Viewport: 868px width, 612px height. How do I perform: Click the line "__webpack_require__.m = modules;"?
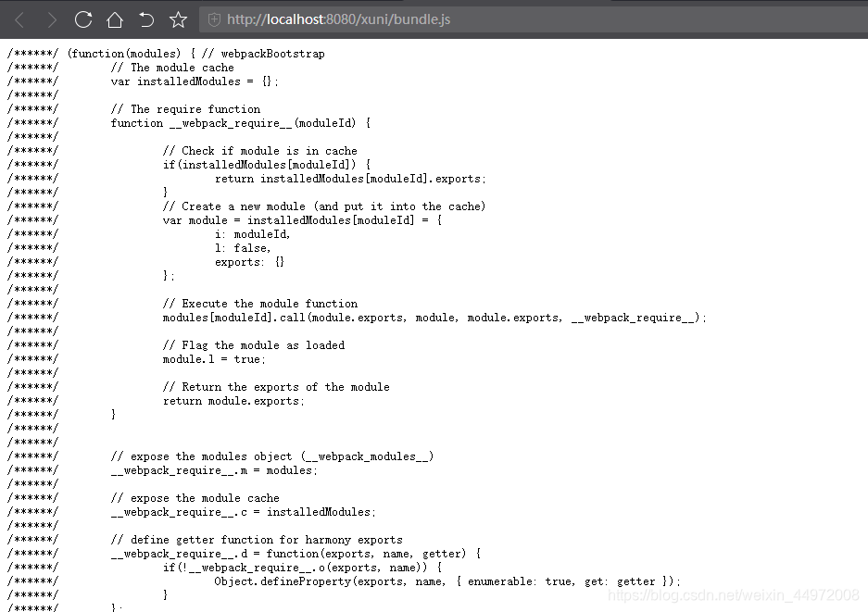tap(214, 470)
